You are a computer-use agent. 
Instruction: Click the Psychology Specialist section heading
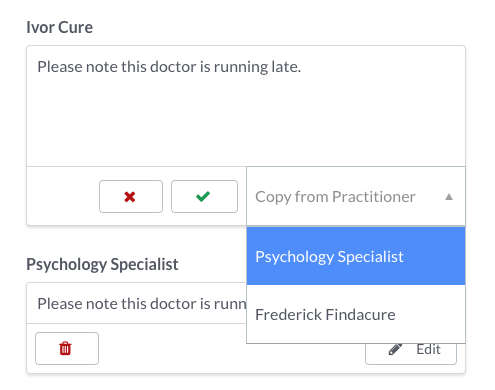pos(102,264)
